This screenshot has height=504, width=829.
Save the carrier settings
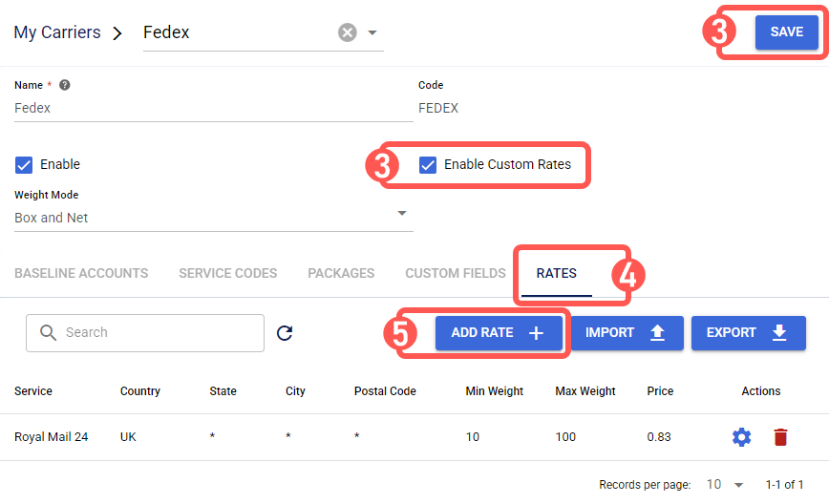(x=787, y=32)
